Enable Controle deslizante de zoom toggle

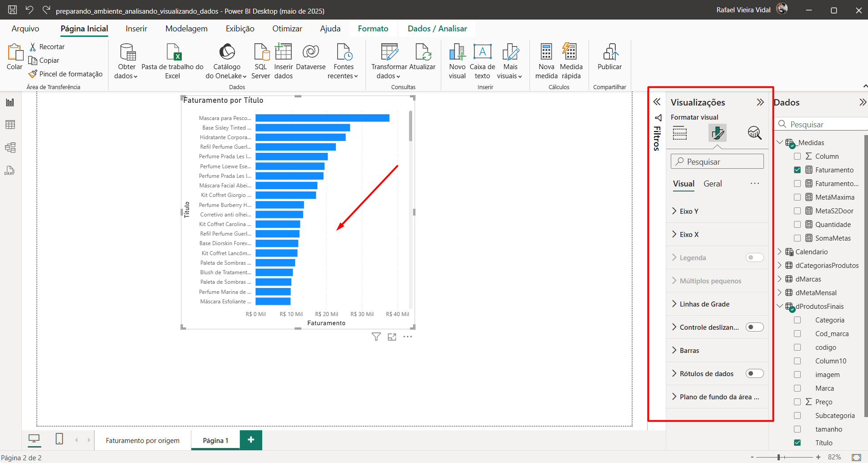tap(754, 327)
